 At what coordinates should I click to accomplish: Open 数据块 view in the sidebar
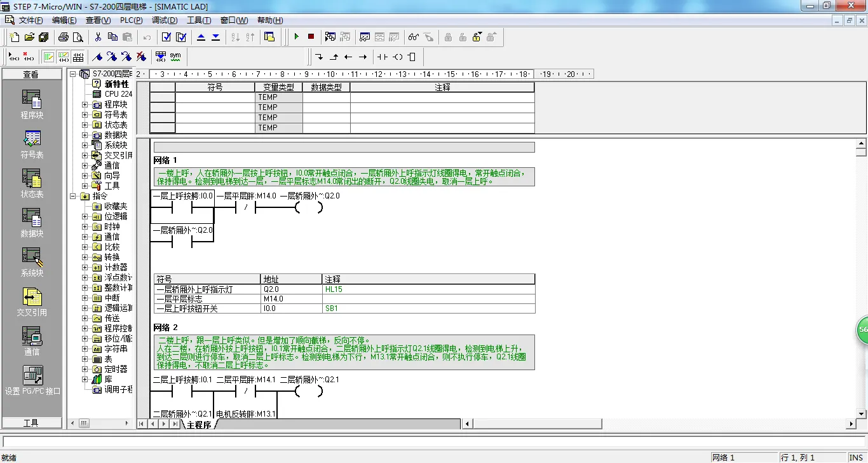coord(32,223)
